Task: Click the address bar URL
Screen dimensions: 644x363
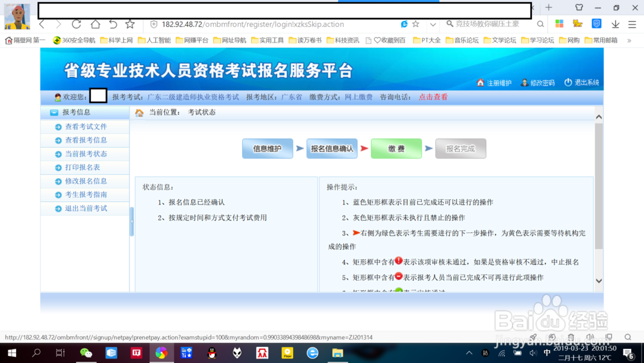Action: pyautogui.click(x=252, y=25)
